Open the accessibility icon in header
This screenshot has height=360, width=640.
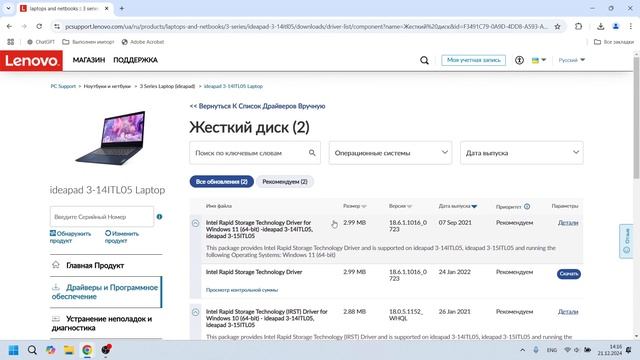click(519, 60)
